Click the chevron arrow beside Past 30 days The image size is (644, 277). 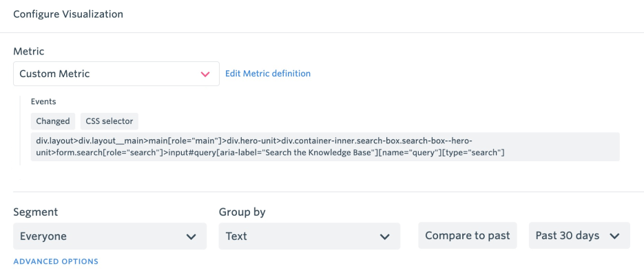[x=614, y=236]
